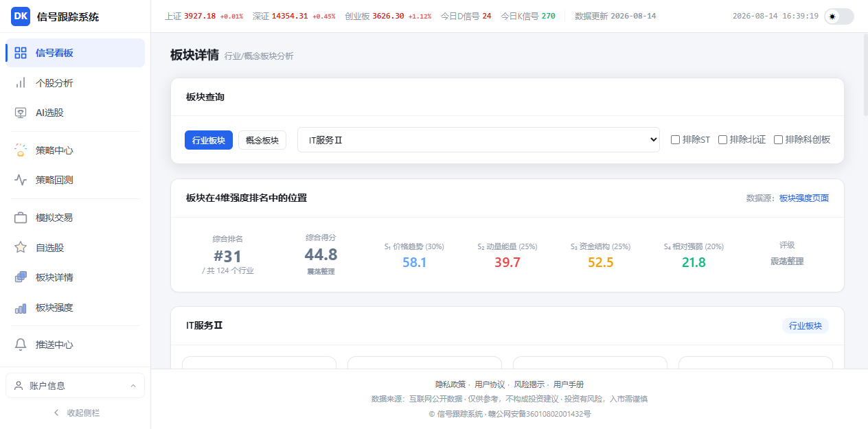The height and width of the screenshot is (429, 868).
Task: Enable the 排除北证 checkbox
Action: pyautogui.click(x=722, y=139)
